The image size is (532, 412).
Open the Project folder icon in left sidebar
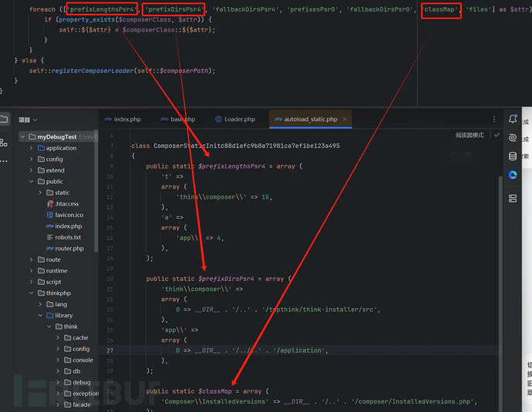[5, 119]
